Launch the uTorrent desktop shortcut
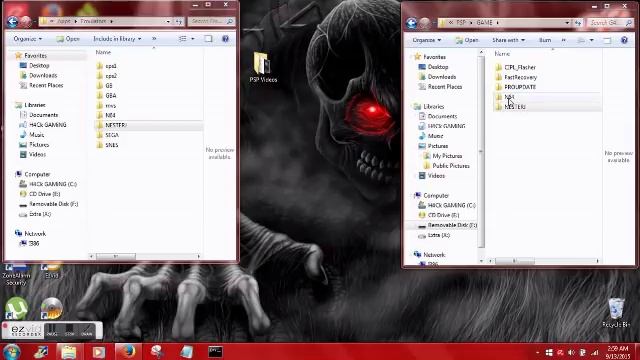 pyautogui.click(x=16, y=308)
